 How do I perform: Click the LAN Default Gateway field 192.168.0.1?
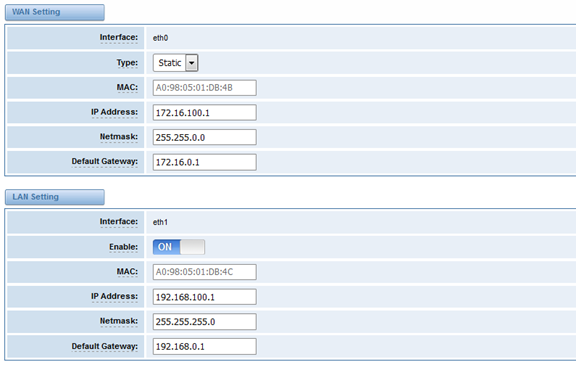point(205,346)
